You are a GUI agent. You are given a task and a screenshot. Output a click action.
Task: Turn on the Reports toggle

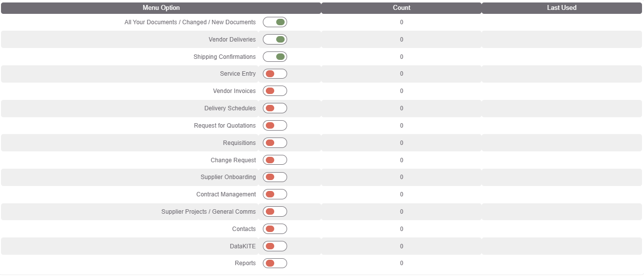pyautogui.click(x=275, y=263)
